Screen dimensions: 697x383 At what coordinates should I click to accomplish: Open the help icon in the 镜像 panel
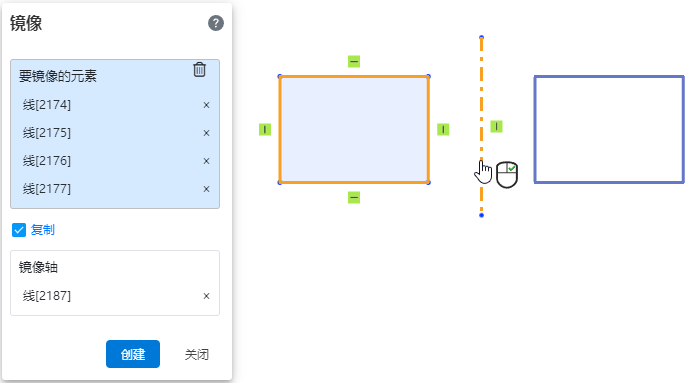[216, 23]
